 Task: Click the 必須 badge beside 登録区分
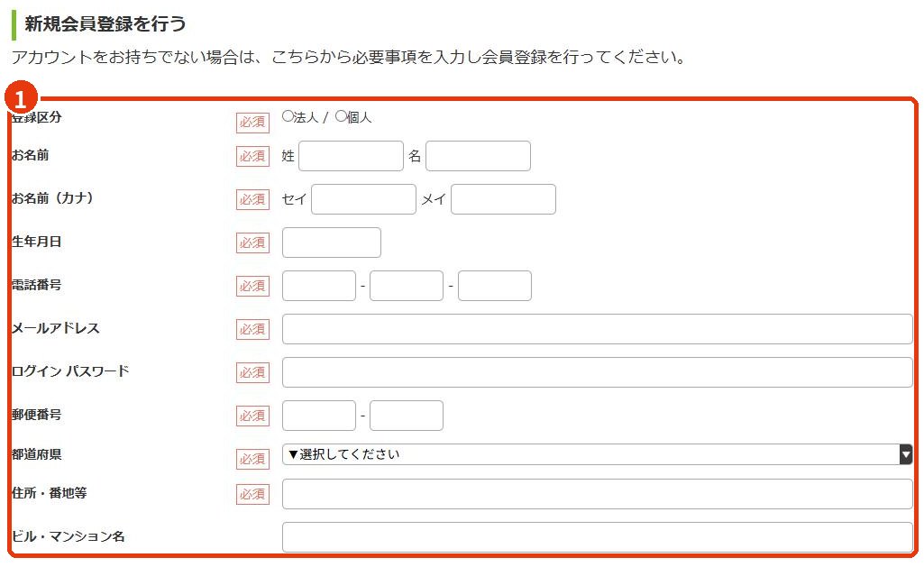click(x=252, y=123)
